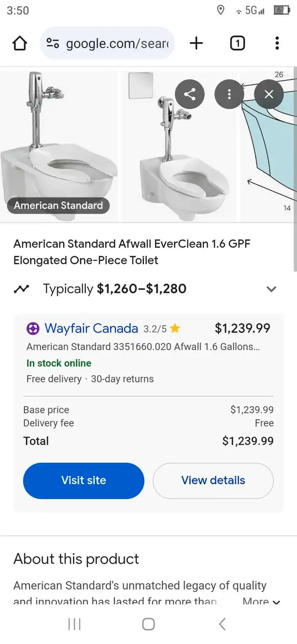Expand About this product with More
Viewport: 297px width, 644px height.
tap(261, 602)
